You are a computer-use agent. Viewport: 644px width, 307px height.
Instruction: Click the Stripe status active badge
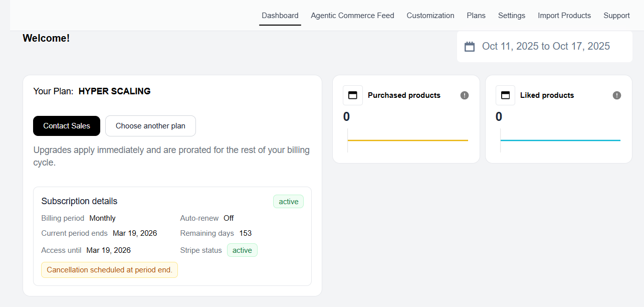242,250
